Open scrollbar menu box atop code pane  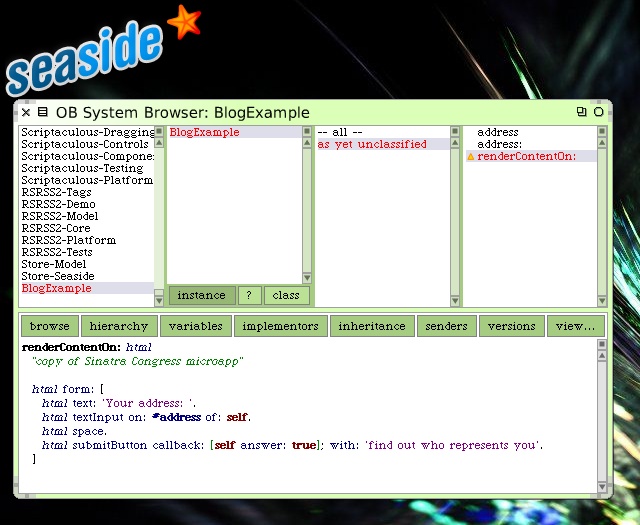click(602, 345)
